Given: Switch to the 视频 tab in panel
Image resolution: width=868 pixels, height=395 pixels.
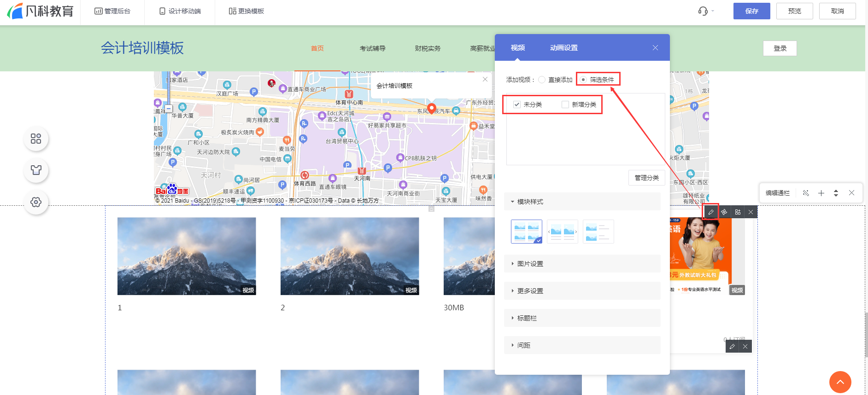Looking at the screenshot, I should tap(518, 48).
